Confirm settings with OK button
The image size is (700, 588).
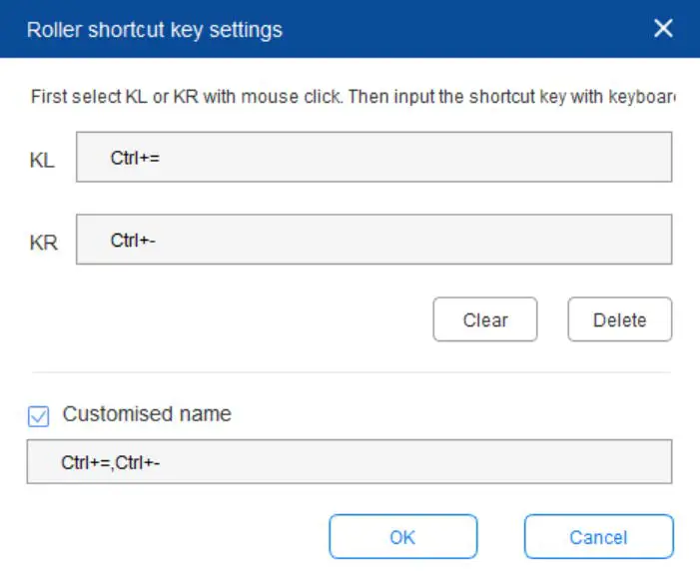(x=402, y=537)
